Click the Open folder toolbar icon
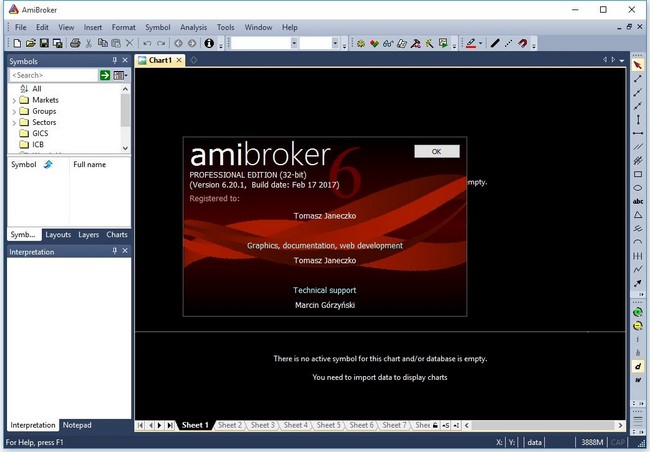Viewport: 650px width, 452px height. click(31, 43)
